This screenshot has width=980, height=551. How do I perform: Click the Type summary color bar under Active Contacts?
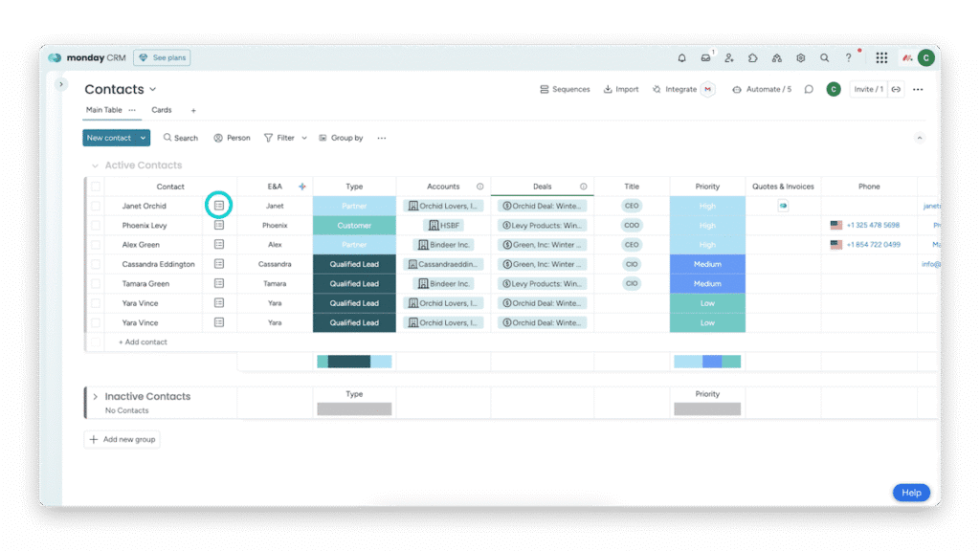(x=354, y=361)
